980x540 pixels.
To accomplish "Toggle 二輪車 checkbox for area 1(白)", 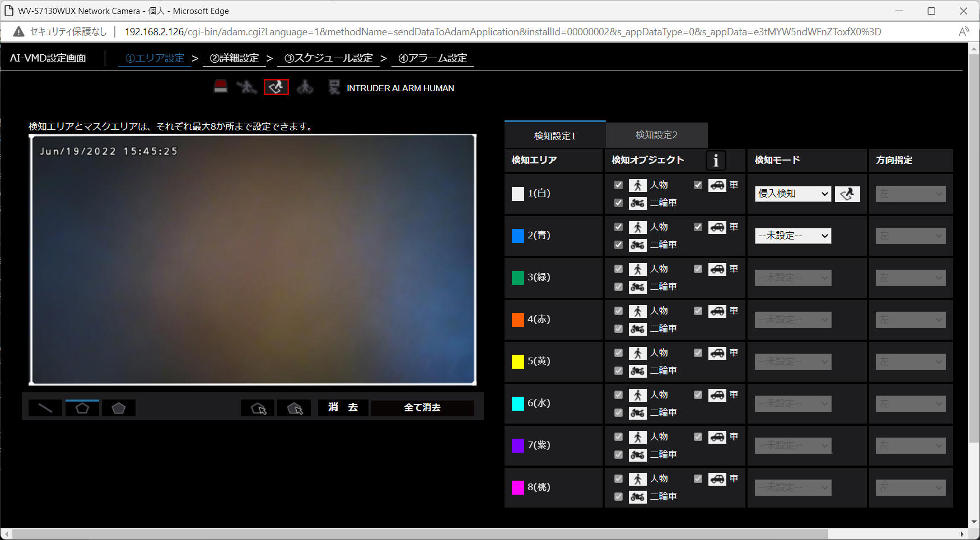I will pyautogui.click(x=618, y=203).
